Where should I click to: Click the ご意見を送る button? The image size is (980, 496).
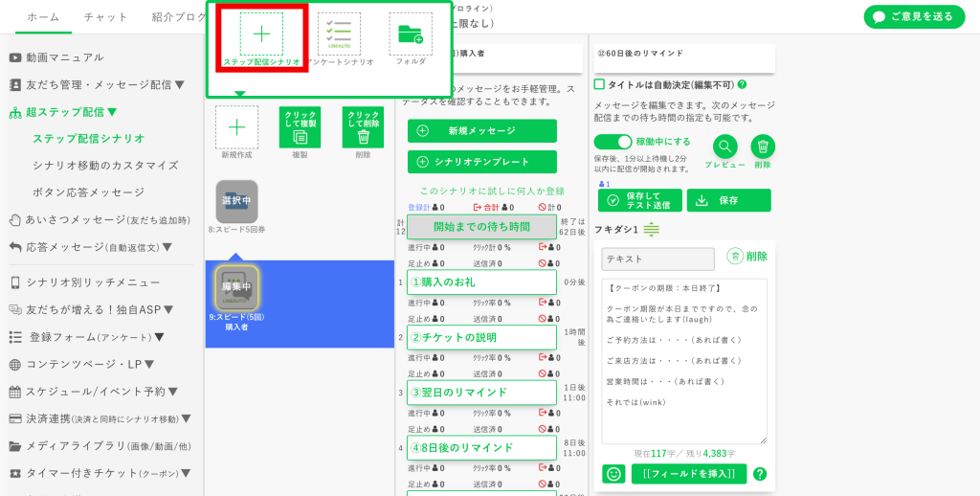click(x=914, y=17)
